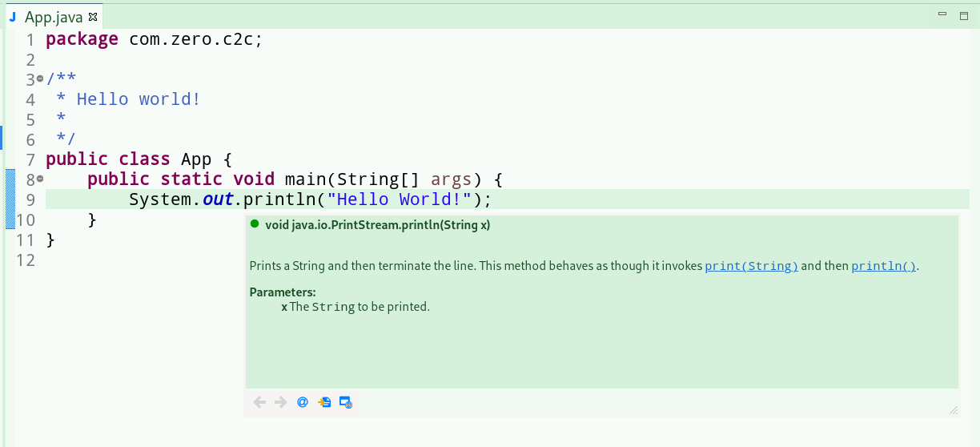Image resolution: width=980 pixels, height=447 pixels.
Task: Click the comment end '*/' on line 6
Action: pyautogui.click(x=66, y=139)
